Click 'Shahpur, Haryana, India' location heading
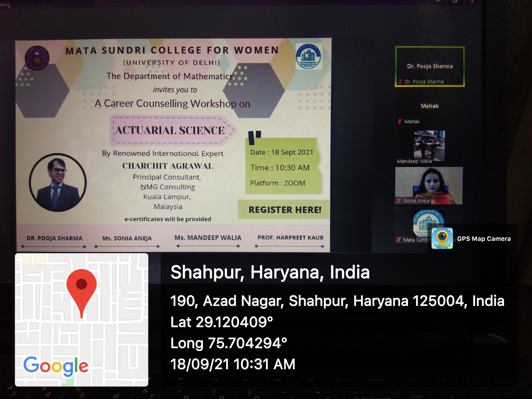The width and height of the screenshot is (532, 399). [270, 272]
